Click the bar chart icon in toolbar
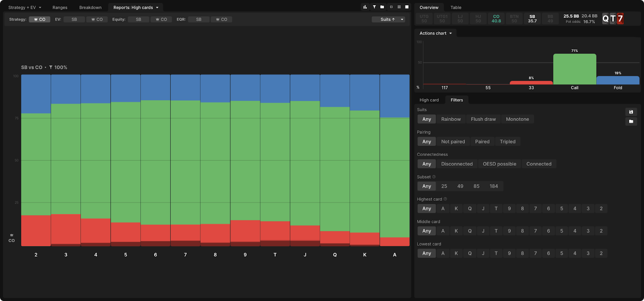The image size is (644, 301). [365, 7]
